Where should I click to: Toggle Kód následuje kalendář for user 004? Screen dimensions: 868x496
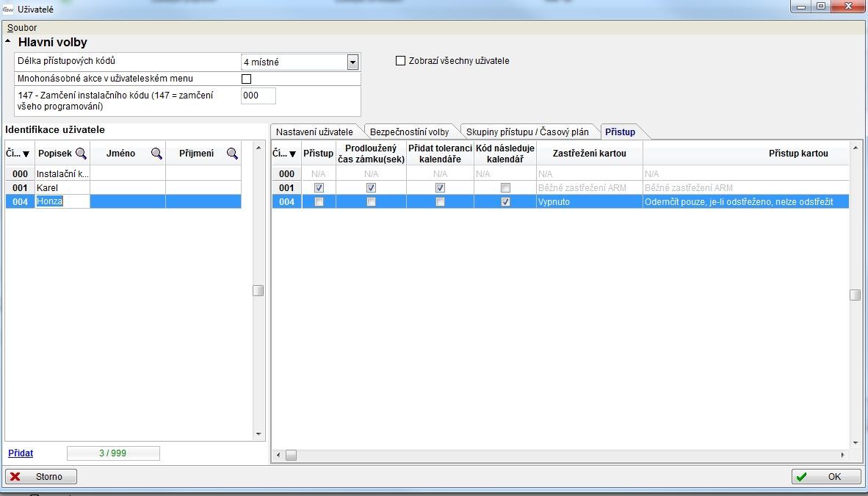click(505, 202)
